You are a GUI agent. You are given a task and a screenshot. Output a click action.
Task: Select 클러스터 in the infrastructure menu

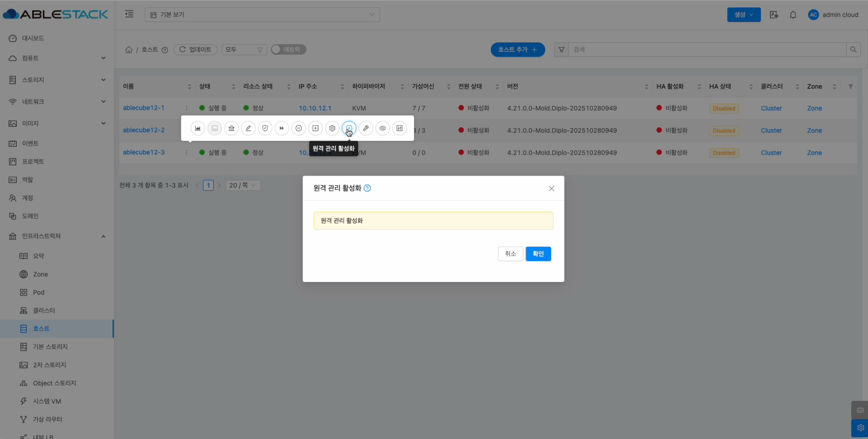(x=44, y=310)
